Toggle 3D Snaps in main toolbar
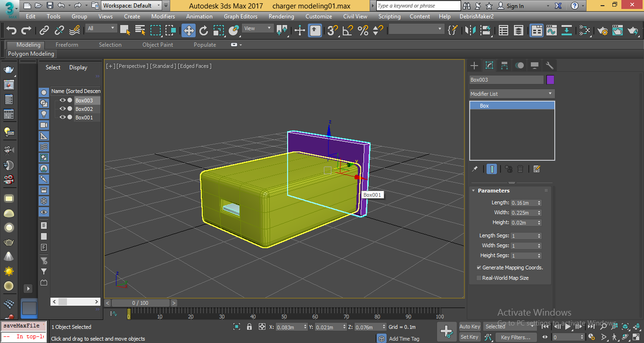644x343 pixels. click(x=333, y=31)
